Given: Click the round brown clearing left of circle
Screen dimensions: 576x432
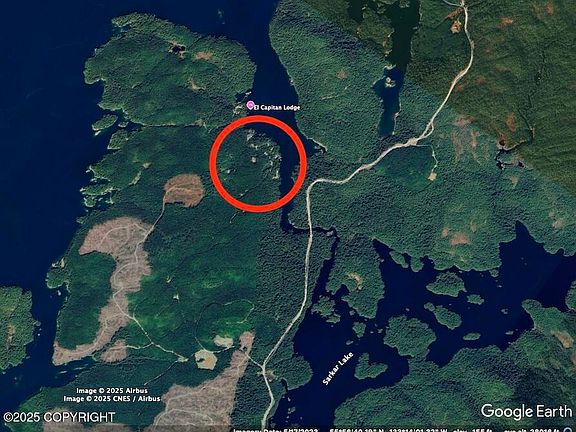Looking at the screenshot, I should (184, 190).
